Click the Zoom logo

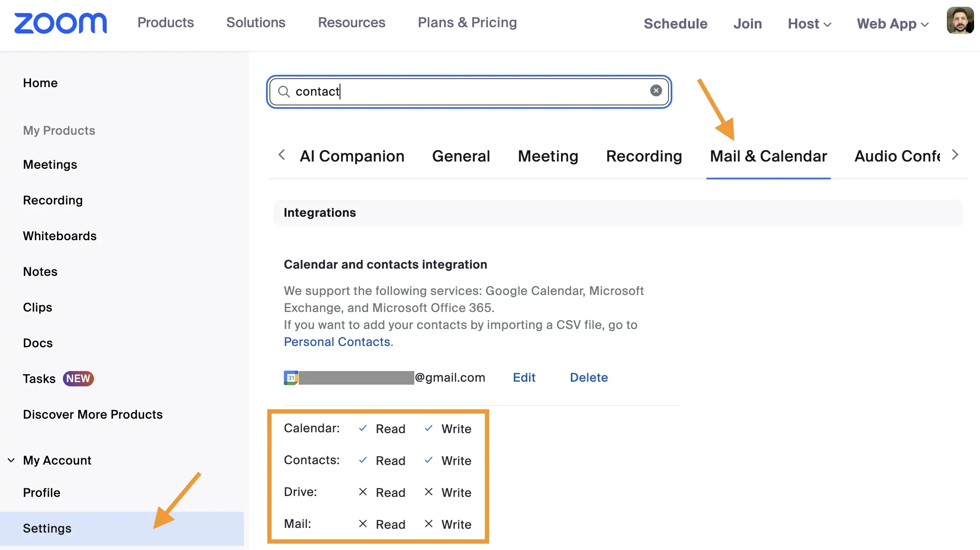tap(60, 23)
